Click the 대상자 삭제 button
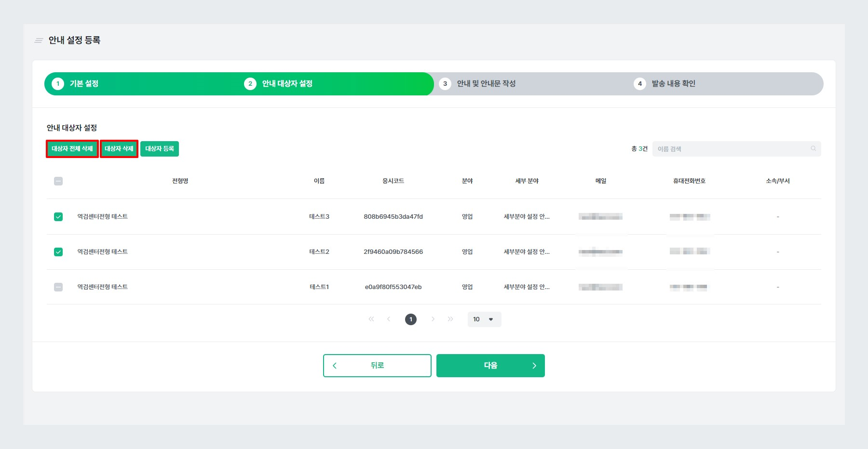Image resolution: width=868 pixels, height=449 pixels. (119, 149)
